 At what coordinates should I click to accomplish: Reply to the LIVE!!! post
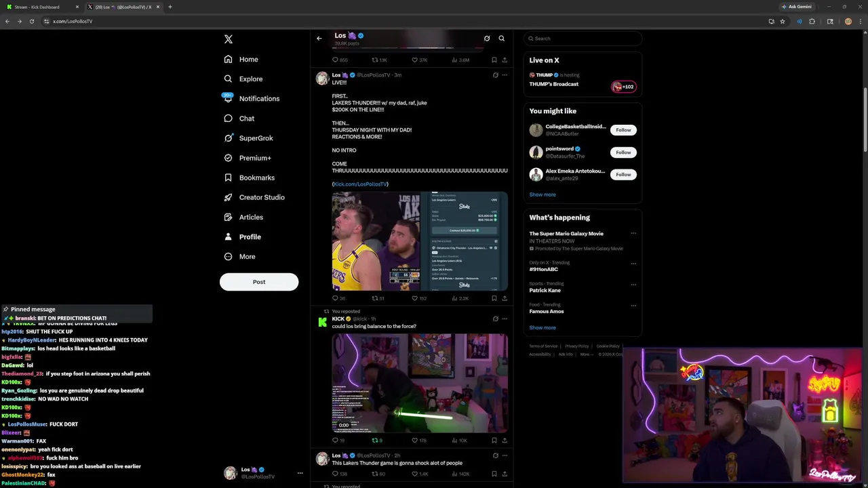(338, 298)
